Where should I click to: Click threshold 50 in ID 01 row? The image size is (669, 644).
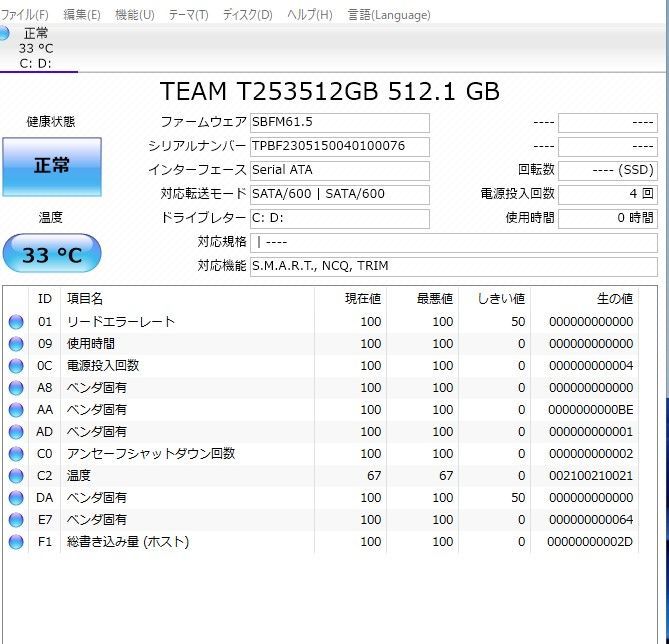coord(518,322)
